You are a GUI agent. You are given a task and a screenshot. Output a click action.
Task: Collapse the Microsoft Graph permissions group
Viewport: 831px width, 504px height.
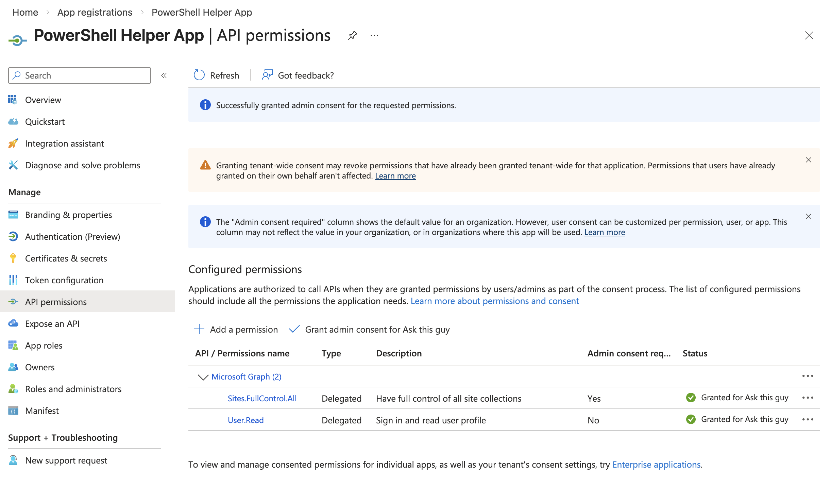pyautogui.click(x=202, y=377)
